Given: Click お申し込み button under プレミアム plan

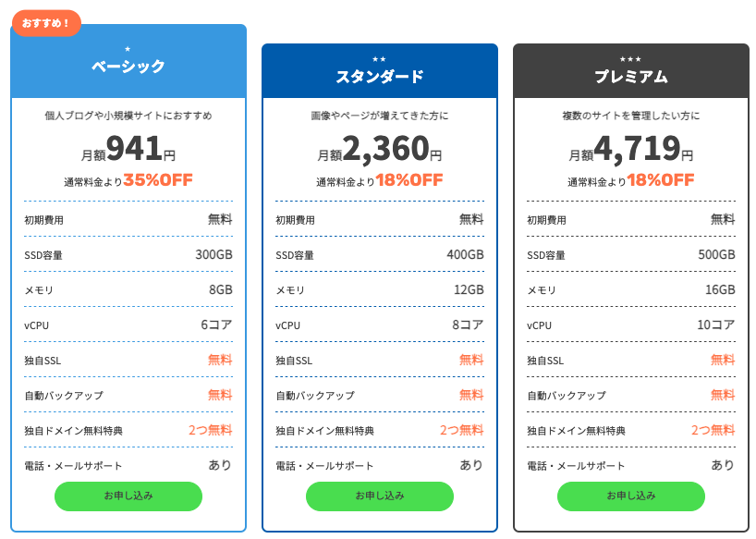Looking at the screenshot, I should 631,496.
